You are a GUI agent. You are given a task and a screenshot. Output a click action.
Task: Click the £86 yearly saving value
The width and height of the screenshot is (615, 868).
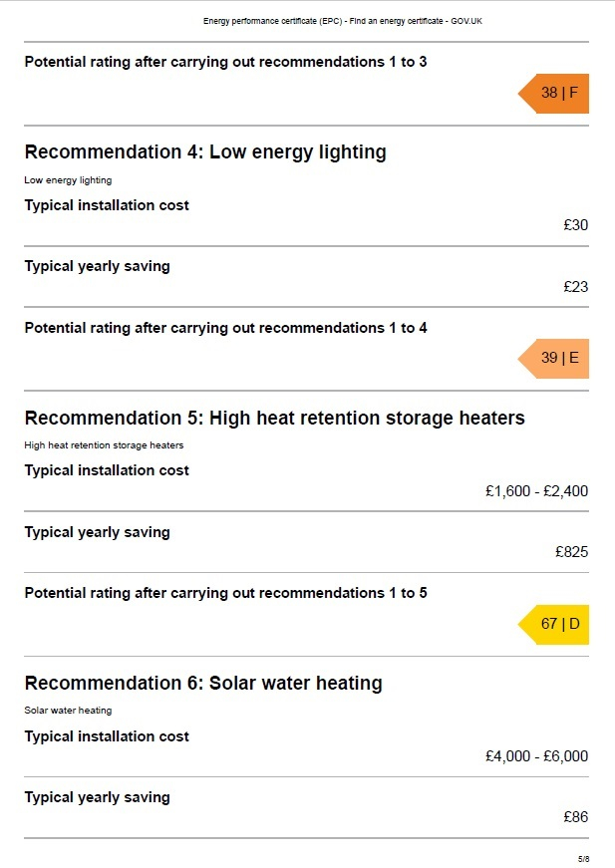(576, 816)
